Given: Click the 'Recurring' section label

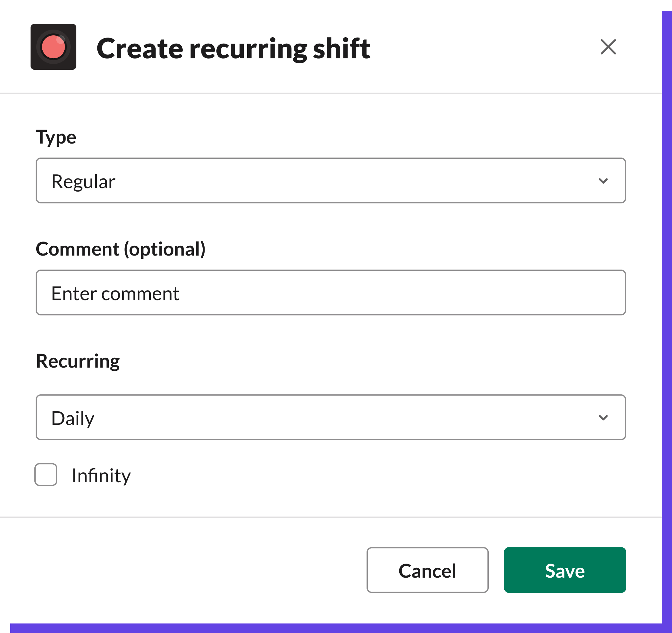Looking at the screenshot, I should pos(78,361).
